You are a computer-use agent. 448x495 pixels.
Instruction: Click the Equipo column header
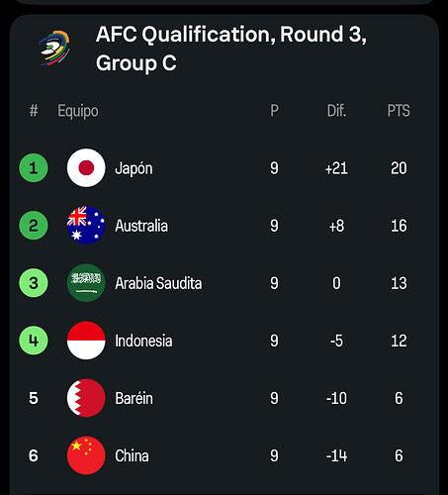[x=78, y=111]
